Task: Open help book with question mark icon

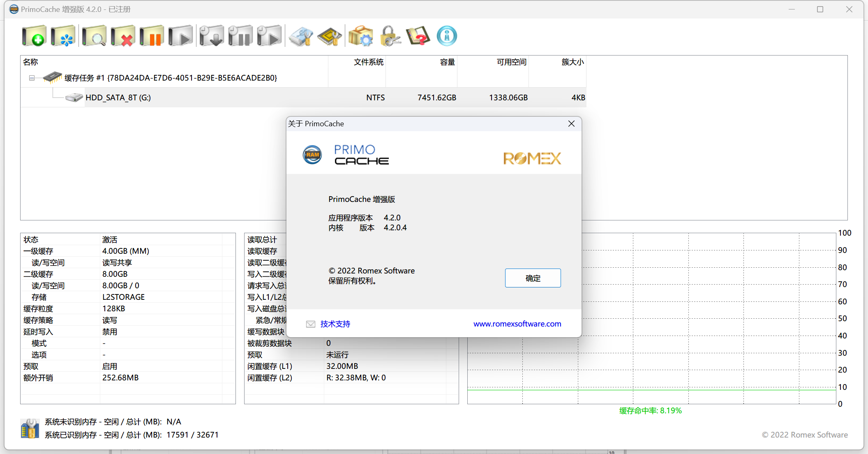Action: click(418, 36)
